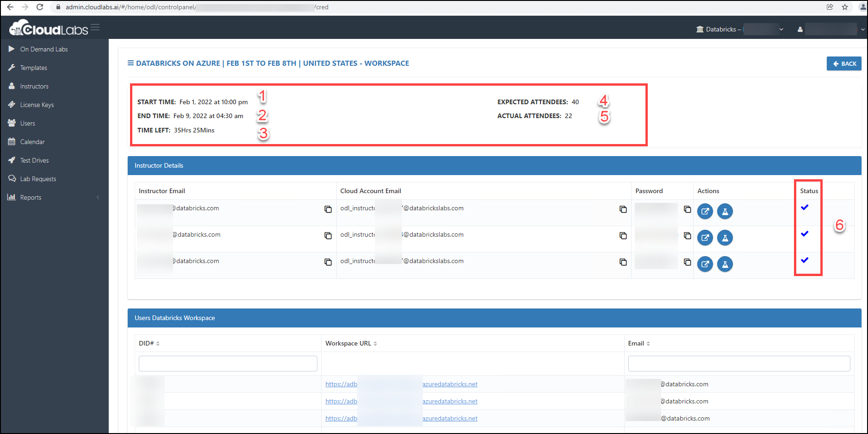Click the Actions column header
This screenshot has height=434, width=868.
pos(708,191)
